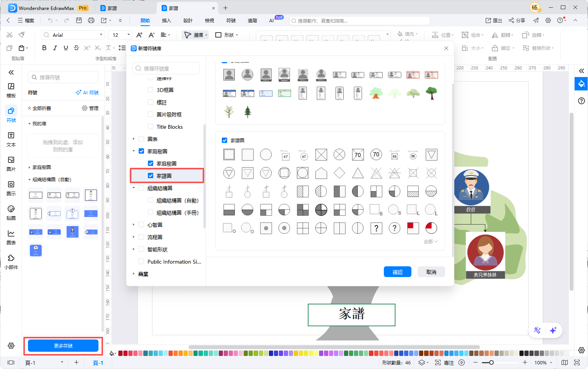Click the 更多符號 button
Viewport: 588px width, 369px height.
(63, 346)
